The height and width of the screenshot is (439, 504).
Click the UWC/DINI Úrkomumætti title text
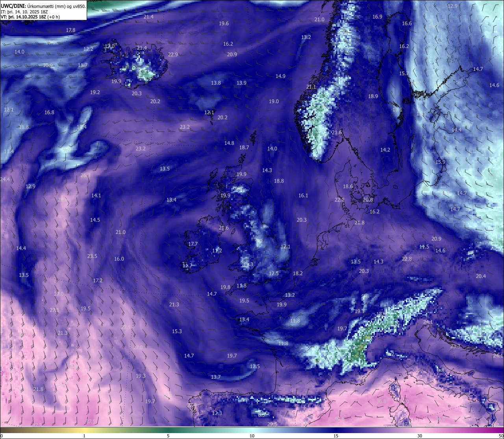point(43,6)
